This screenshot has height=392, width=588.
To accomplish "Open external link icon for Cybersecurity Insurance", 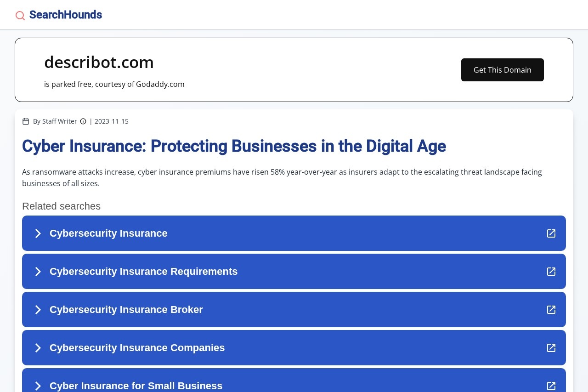I will [x=551, y=233].
